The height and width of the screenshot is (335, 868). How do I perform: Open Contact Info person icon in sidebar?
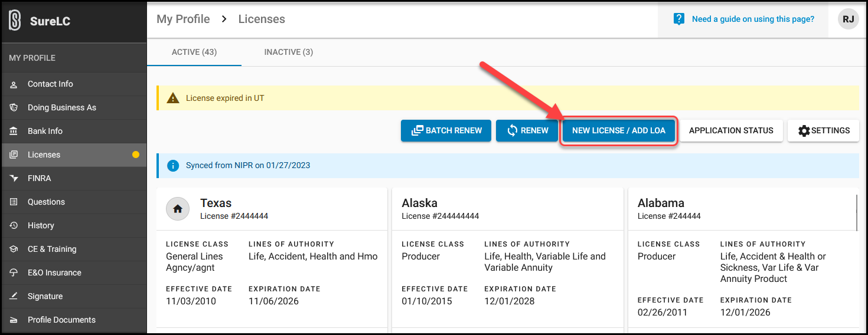14,84
